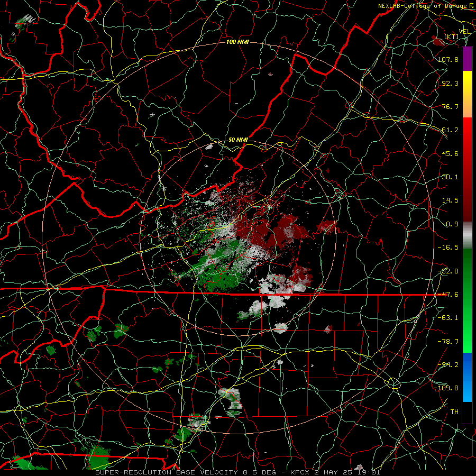Select the -16.5 scale value
The image size is (476, 476).
[x=448, y=248]
